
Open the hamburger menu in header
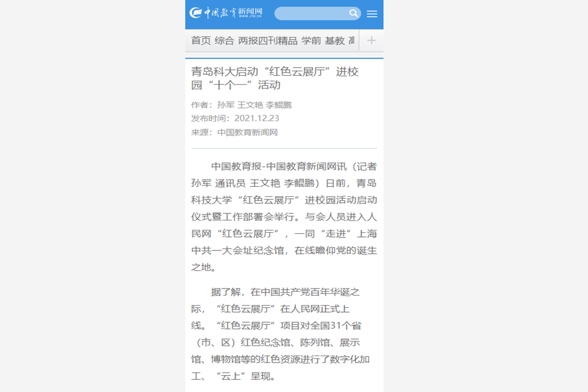coord(372,14)
